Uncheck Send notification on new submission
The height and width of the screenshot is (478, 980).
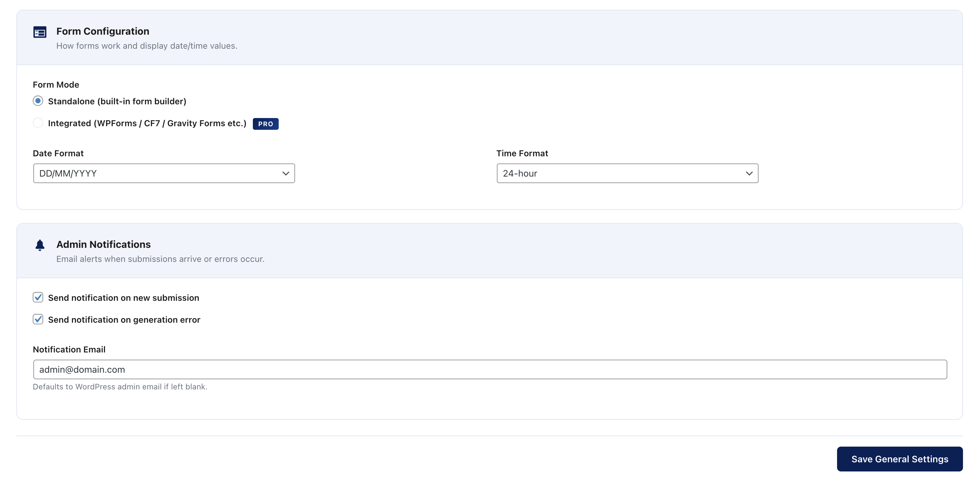(x=38, y=298)
